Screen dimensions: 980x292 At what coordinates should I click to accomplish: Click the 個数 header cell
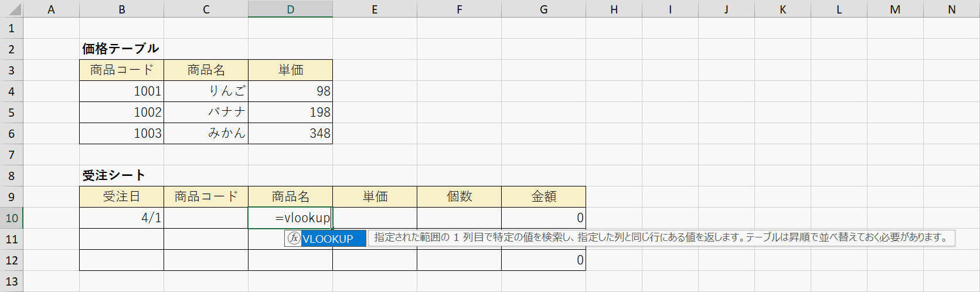(459, 196)
